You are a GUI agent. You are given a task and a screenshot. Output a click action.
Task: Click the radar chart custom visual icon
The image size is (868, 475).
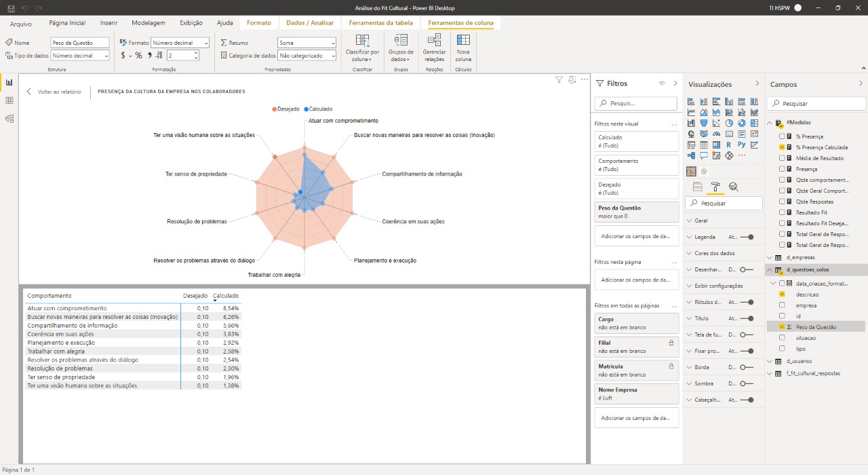pos(691,171)
